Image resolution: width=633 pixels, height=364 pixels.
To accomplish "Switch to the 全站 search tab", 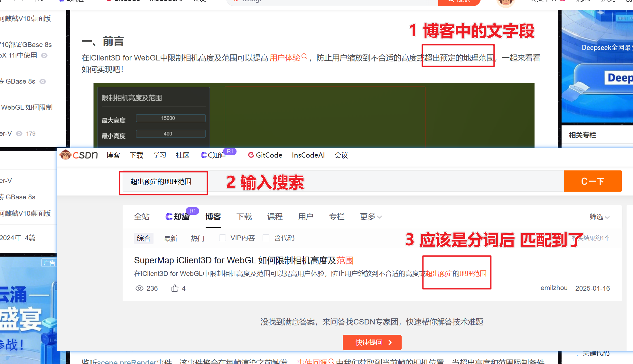I will point(142,217).
